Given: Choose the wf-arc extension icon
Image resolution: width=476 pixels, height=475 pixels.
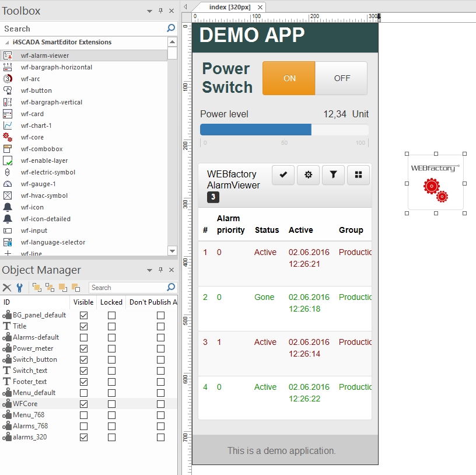Looking at the screenshot, I should 8,79.
